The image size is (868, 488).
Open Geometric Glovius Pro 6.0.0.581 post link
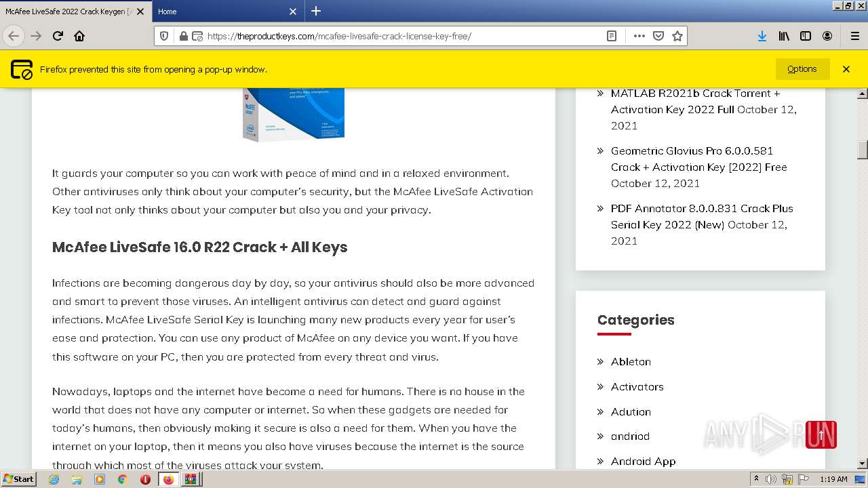point(698,159)
